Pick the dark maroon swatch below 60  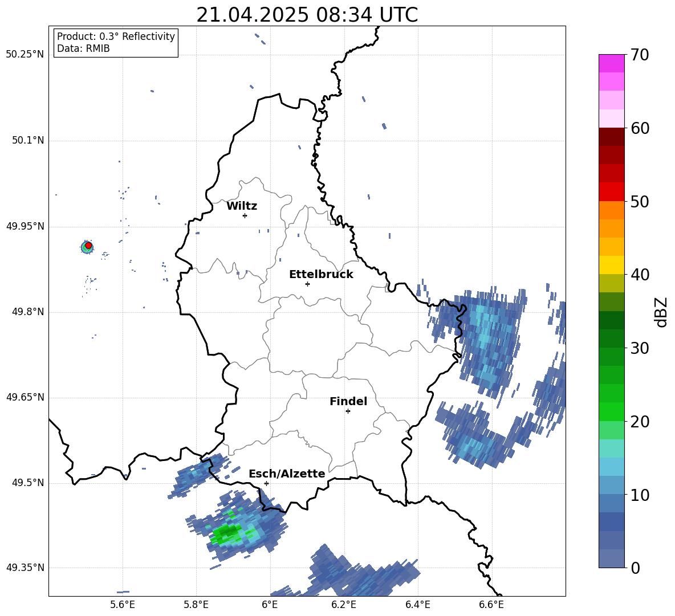611,137
